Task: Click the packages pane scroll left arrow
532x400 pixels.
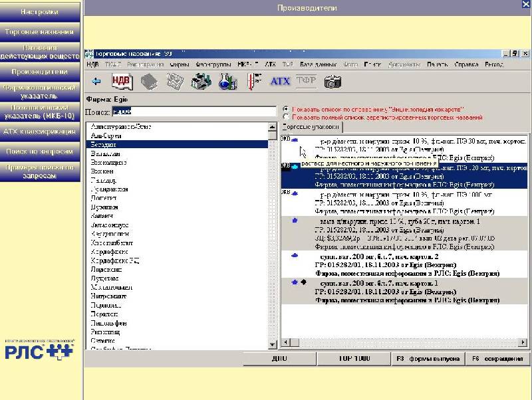Action: 286,342
